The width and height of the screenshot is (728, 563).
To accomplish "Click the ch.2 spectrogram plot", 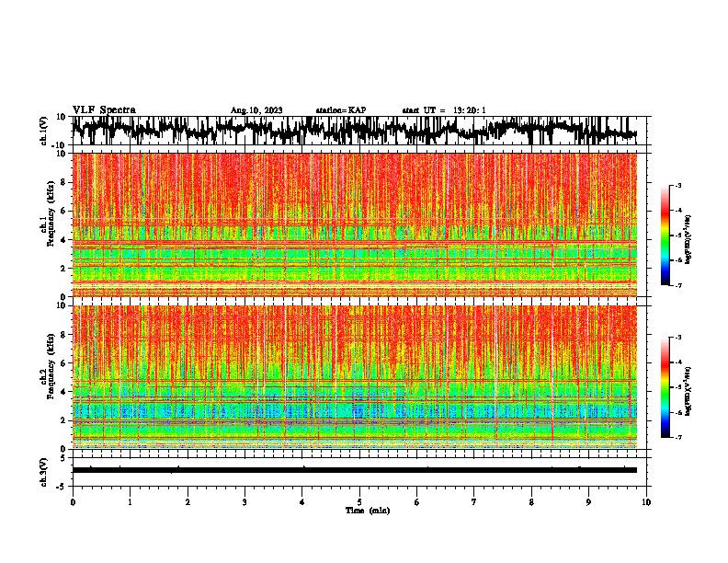I will click(355, 377).
